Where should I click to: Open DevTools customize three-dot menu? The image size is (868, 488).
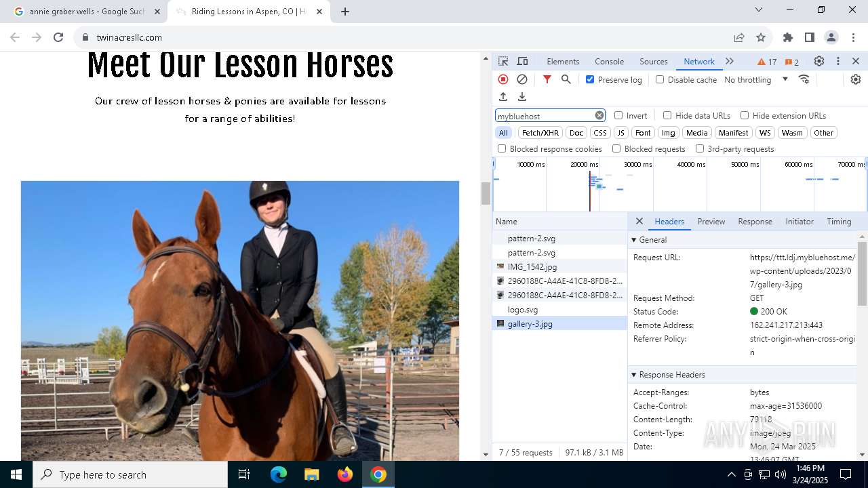(x=838, y=61)
